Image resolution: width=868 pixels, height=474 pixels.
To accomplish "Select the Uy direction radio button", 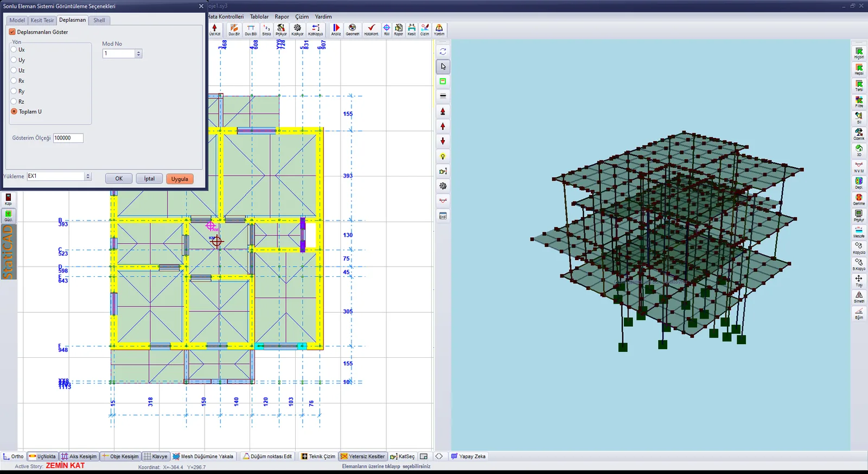I will pyautogui.click(x=14, y=60).
